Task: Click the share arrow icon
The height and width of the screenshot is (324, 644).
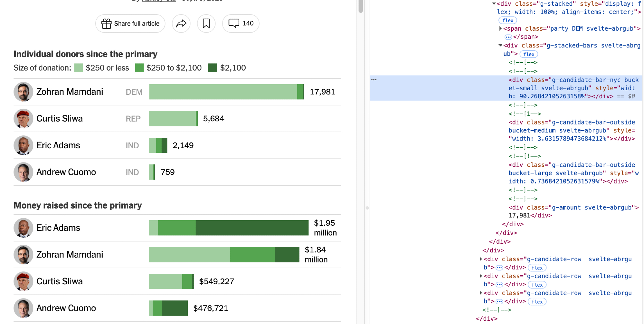Action: [181, 24]
